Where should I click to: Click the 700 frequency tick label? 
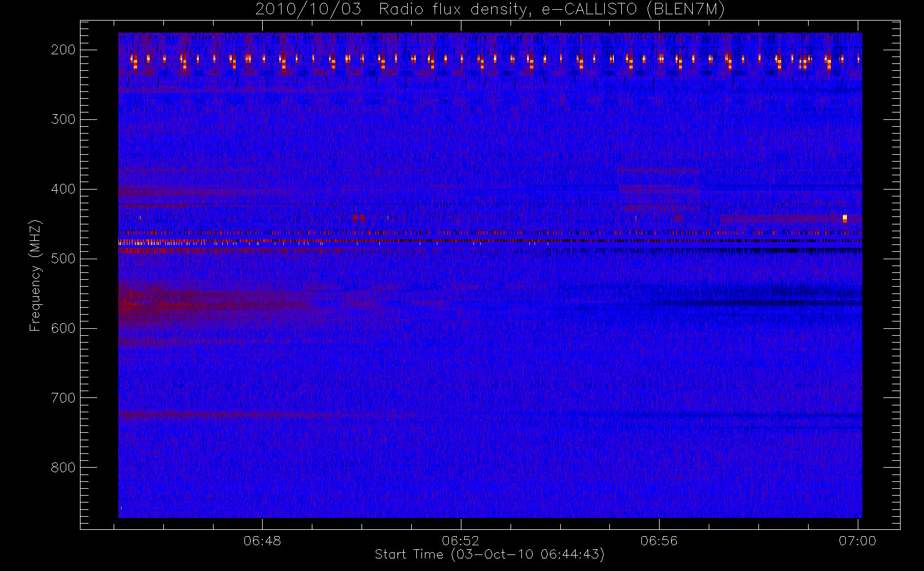tap(63, 398)
